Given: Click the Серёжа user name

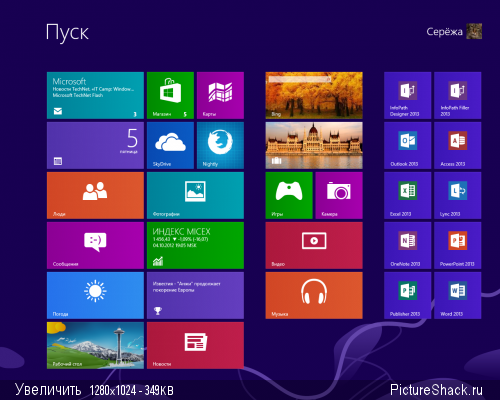Looking at the screenshot, I should [444, 32].
